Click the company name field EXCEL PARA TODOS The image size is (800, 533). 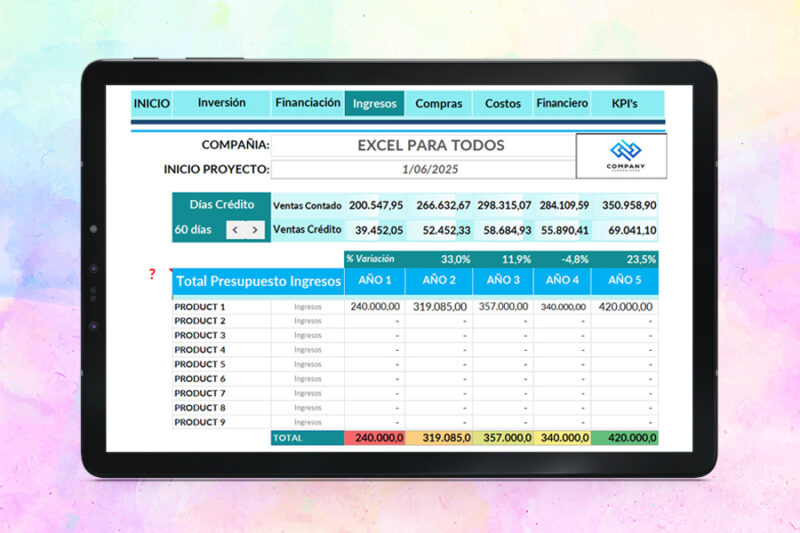(423, 145)
